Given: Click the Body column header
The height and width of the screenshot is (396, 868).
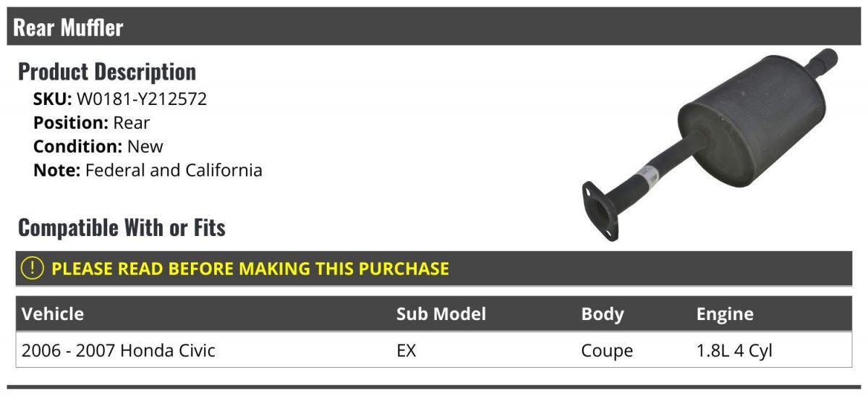Looking at the screenshot, I should pos(603,314).
